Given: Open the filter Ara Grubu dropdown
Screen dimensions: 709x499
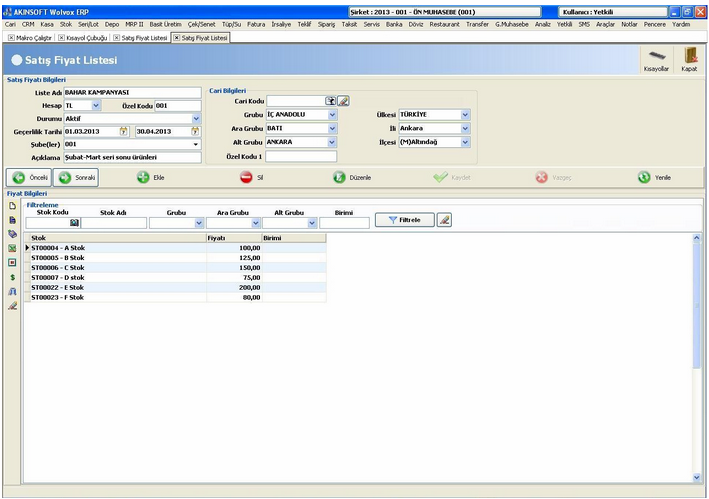Looking at the screenshot, I should click(255, 223).
